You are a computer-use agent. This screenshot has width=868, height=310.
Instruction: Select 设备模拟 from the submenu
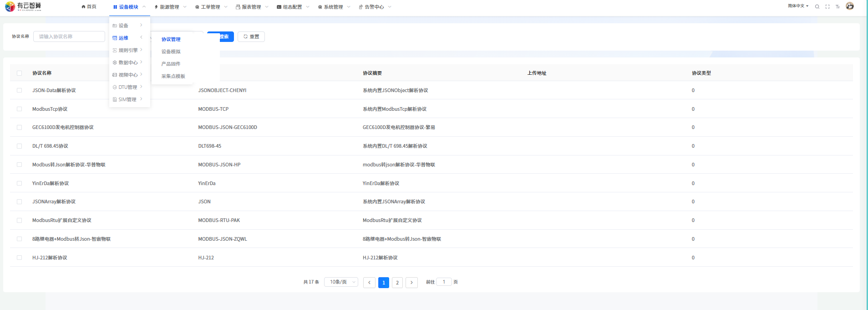tap(171, 52)
